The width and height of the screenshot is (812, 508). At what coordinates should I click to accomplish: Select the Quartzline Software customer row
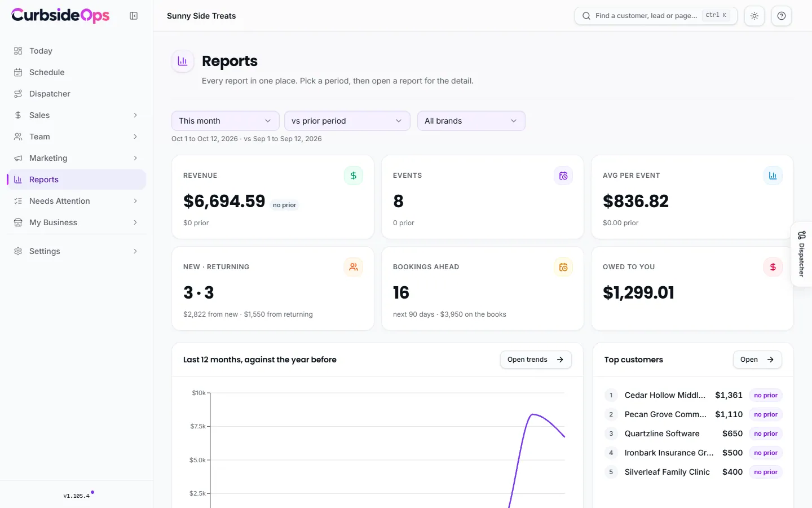pos(693,433)
